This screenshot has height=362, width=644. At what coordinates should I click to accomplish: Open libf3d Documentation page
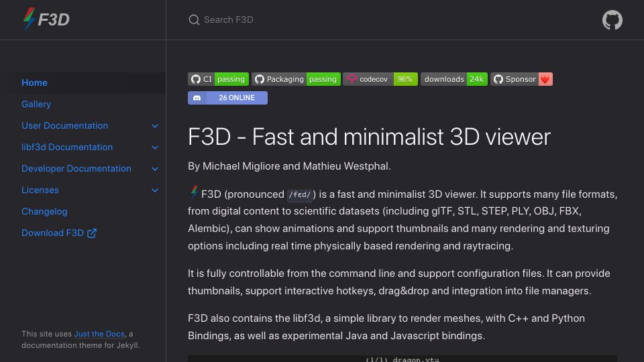[x=67, y=147]
